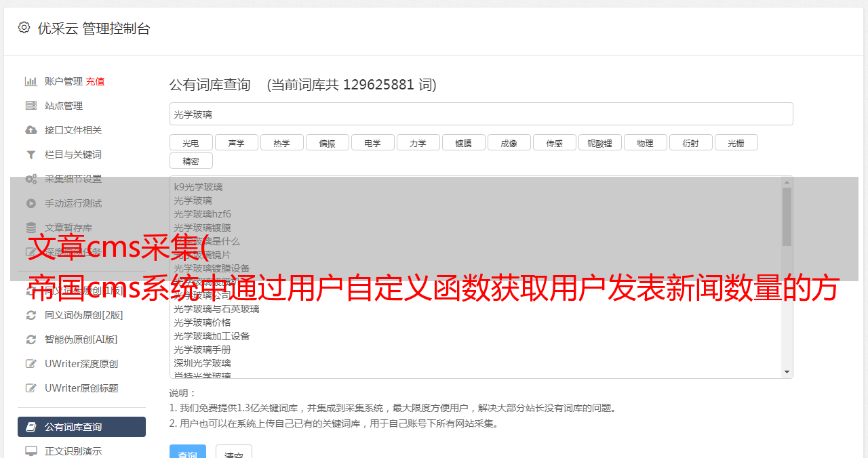The height and width of the screenshot is (458, 868).
Task: Click the gear icon beside 优采云 管理控制台
Action: pyautogui.click(x=24, y=28)
